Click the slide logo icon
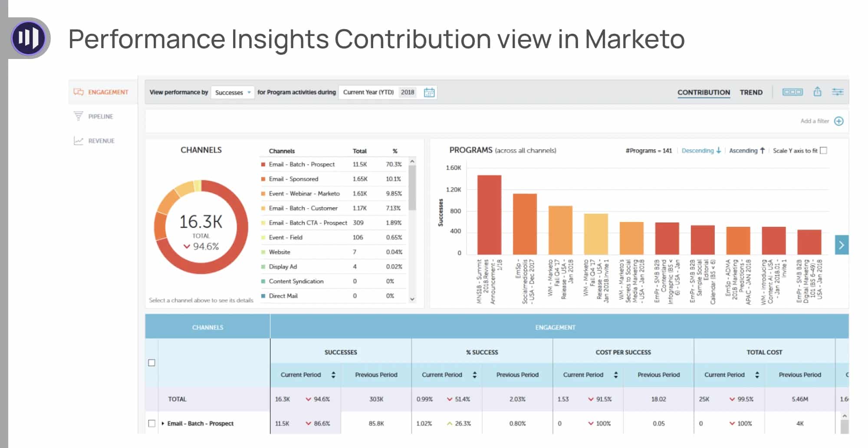The width and height of the screenshot is (868, 448). point(29,38)
